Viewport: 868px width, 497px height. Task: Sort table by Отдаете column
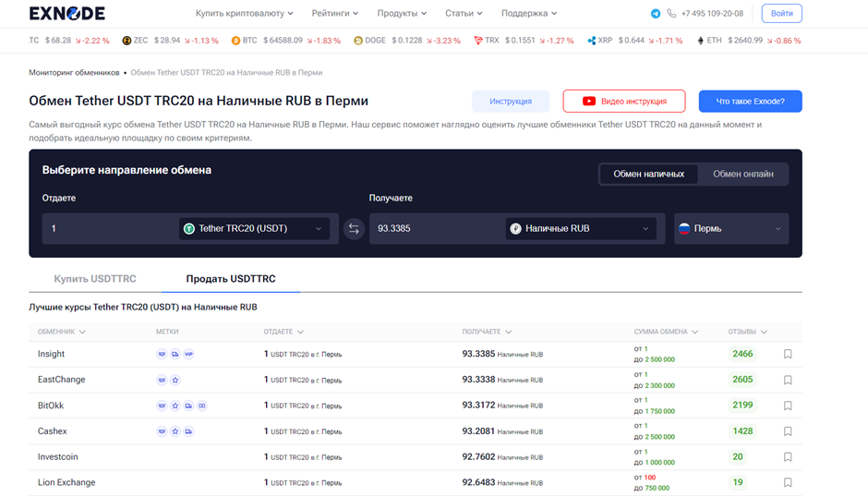(283, 332)
